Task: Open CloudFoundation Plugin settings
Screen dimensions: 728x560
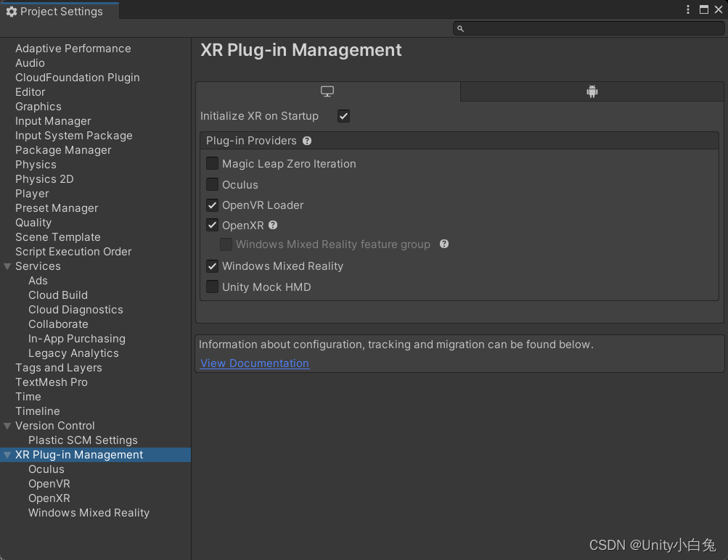Action: tap(77, 78)
